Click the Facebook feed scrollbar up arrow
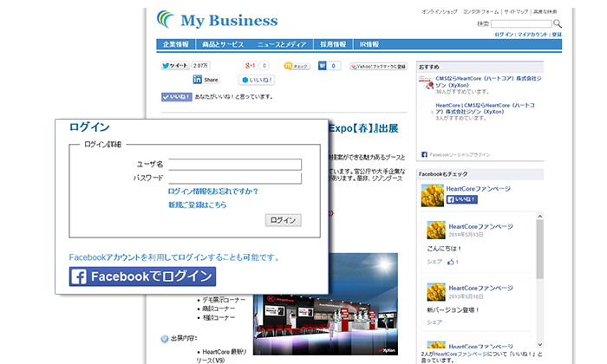Screen dimensions: 607x364 [x=540, y=217]
